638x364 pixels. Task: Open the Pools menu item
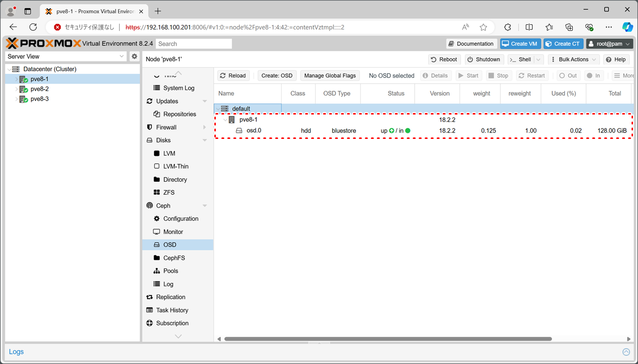click(170, 271)
